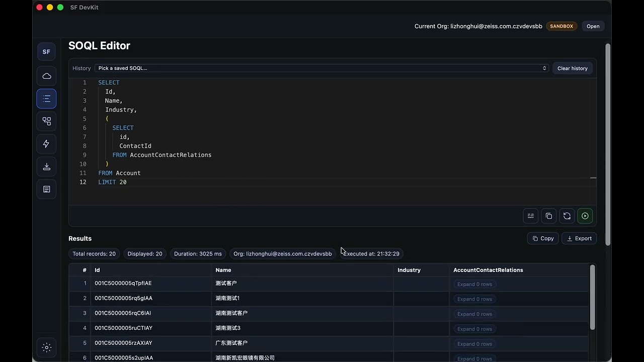The width and height of the screenshot is (644, 362).
Task: Format the SOQL query using lines icon
Action: [531, 216]
